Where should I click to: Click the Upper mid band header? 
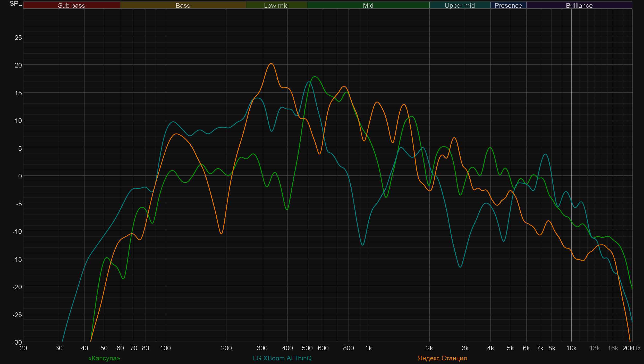pyautogui.click(x=460, y=5)
